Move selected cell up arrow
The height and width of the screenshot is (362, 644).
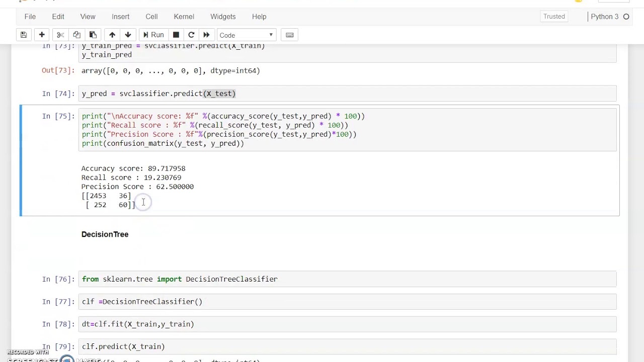[x=112, y=35]
